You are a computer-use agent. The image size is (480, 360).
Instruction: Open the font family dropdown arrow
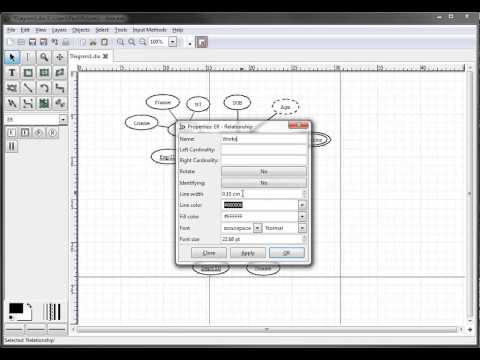[x=257, y=228]
